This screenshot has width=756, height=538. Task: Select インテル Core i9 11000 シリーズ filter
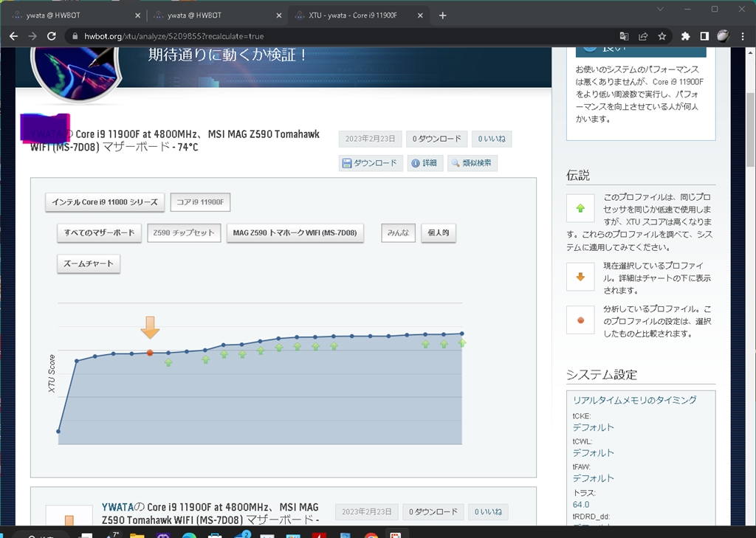pyautogui.click(x=105, y=202)
